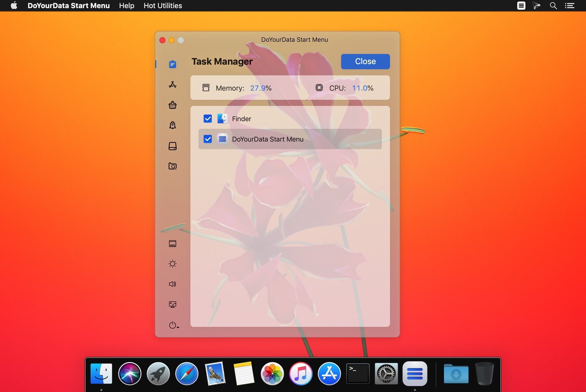The image size is (586, 392).
Task: Select the rocket startup sidebar icon
Action: 172,125
